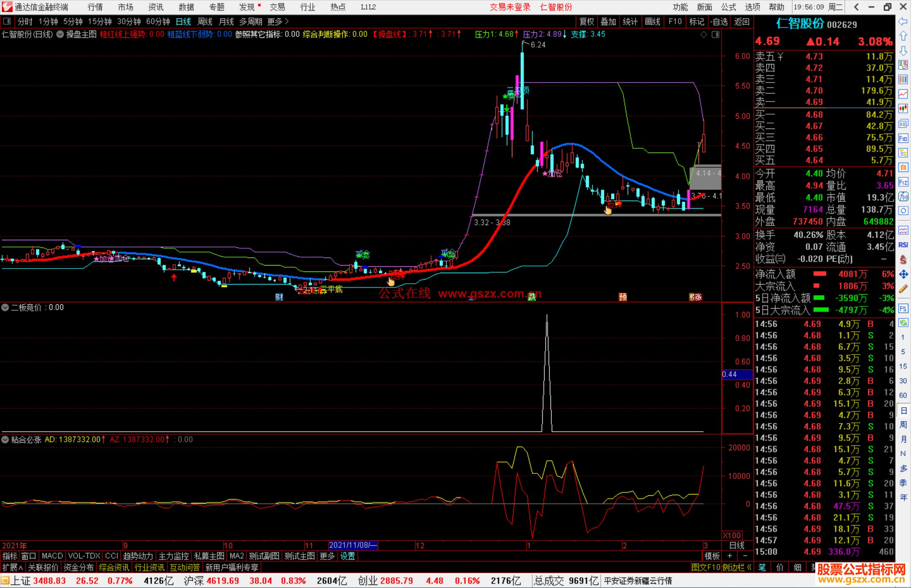Switch to 年 period in right sidebar
Screen dimensions: 911x588
(903, 497)
